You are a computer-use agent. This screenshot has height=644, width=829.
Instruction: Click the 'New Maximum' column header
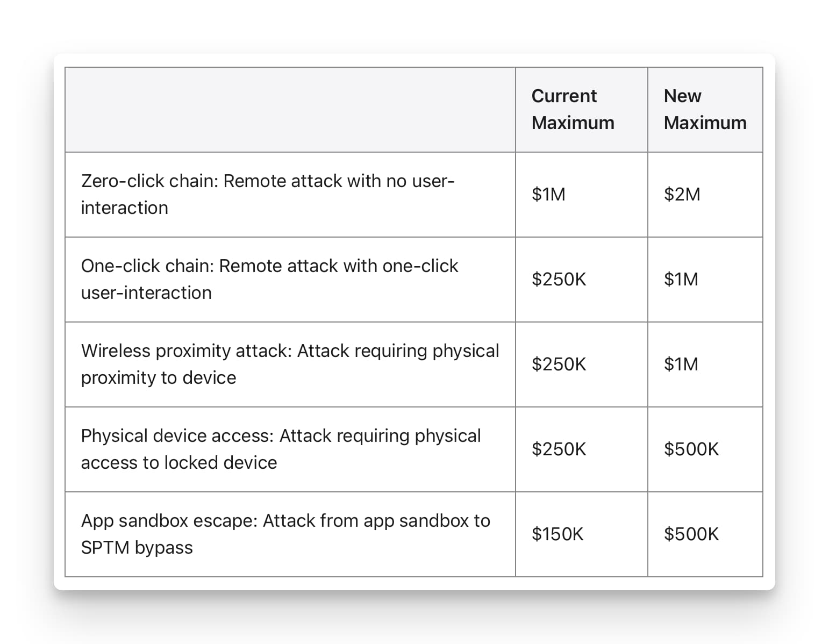coord(704,109)
